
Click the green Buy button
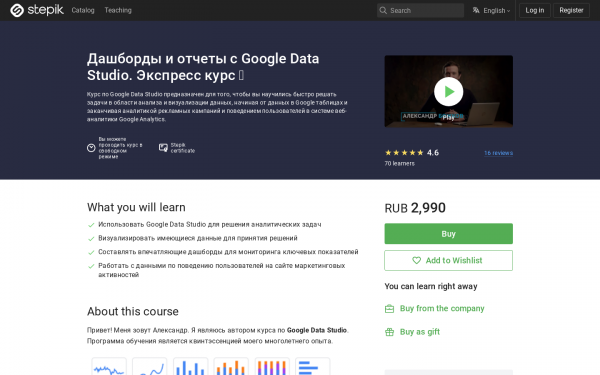[448, 233]
